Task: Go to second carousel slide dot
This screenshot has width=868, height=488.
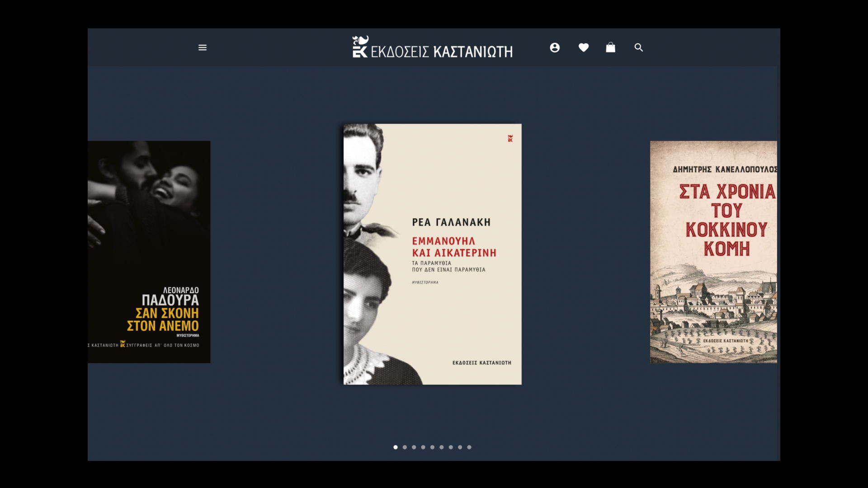Action: coord(405,447)
